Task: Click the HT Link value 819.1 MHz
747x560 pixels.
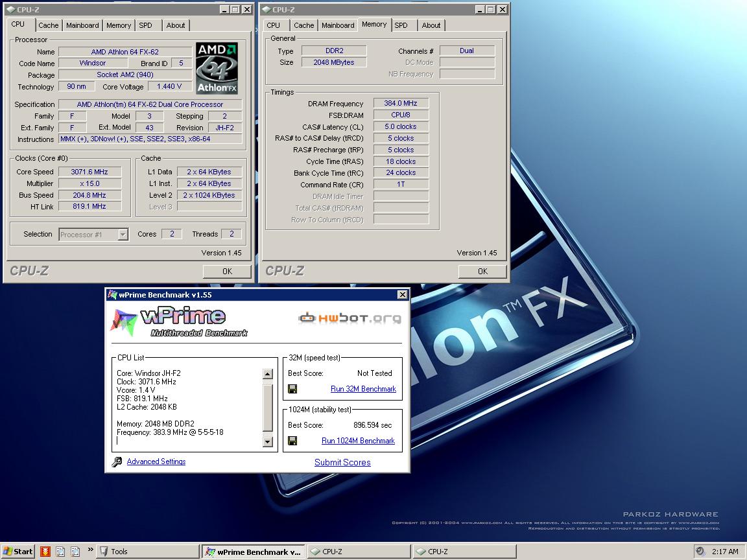Action: (89, 207)
